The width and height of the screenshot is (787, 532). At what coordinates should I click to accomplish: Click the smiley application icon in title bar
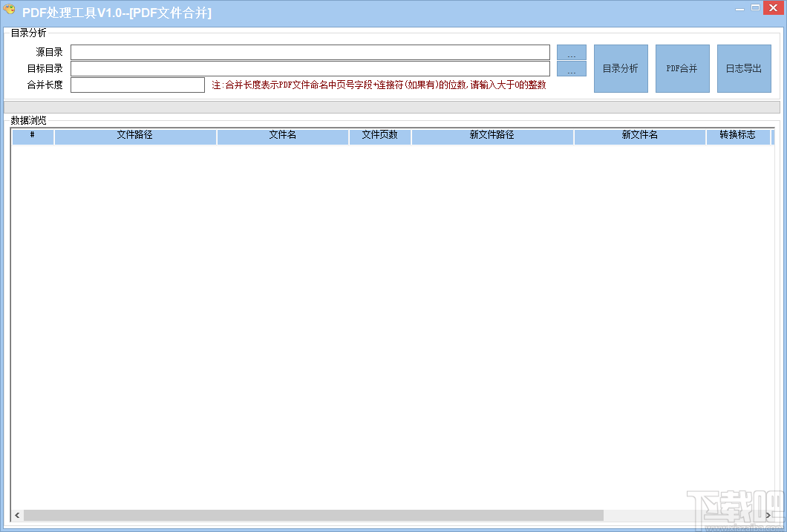[10, 8]
